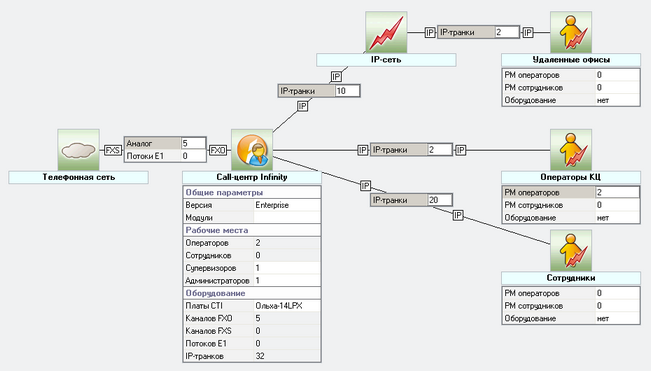Screen dimensions: 651x371
Task: Edit the Аналог value field showing 5
Action: [193, 143]
